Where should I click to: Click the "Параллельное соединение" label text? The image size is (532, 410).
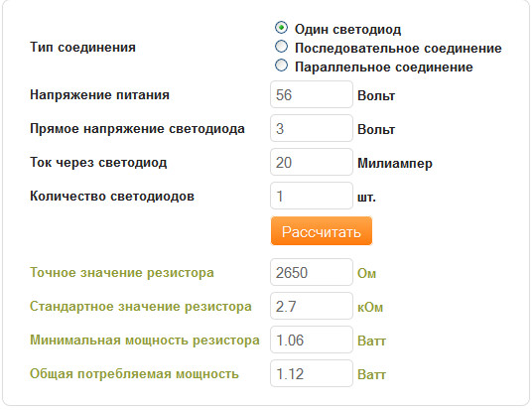[x=384, y=68]
